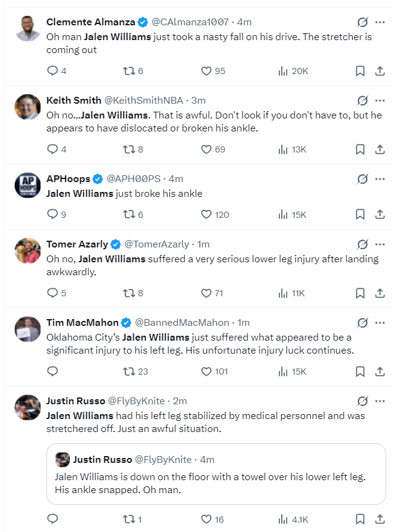Screen dimensions: 393x532
Task: View analytics on Justin Russo's tweet
Action: click(293, 520)
